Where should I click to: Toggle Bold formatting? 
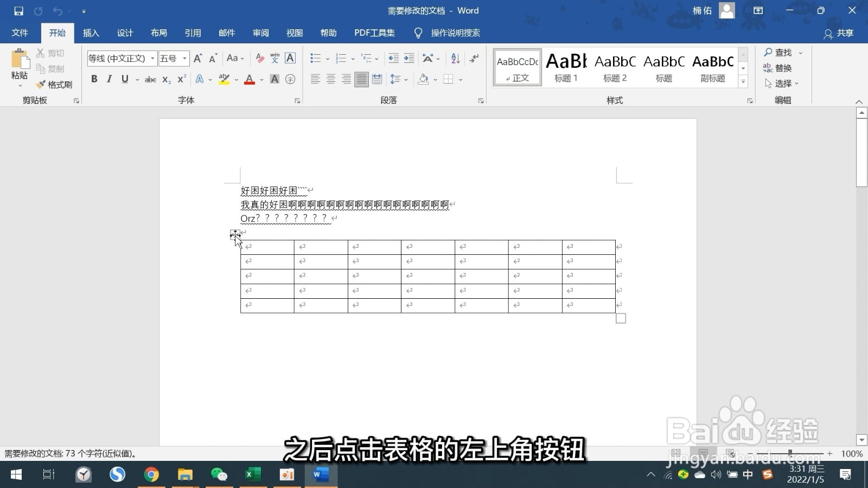[94, 79]
